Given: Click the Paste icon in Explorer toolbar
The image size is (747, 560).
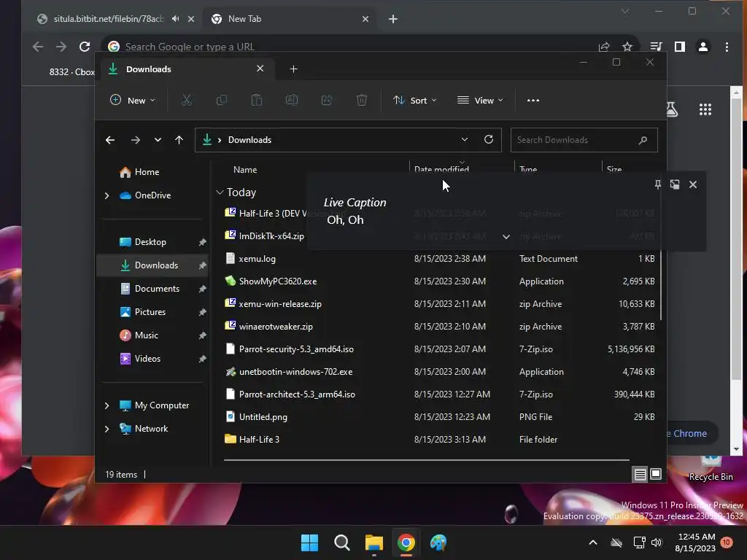Looking at the screenshot, I should coord(256,101).
